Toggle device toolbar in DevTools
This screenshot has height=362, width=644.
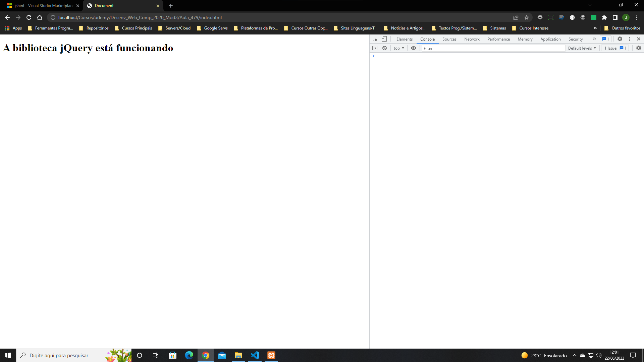(384, 39)
